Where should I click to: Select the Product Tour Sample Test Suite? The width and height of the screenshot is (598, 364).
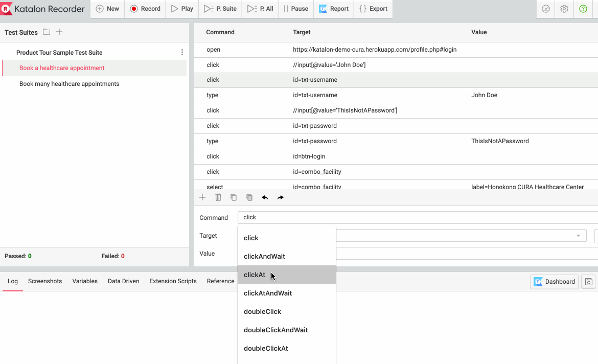click(x=59, y=52)
